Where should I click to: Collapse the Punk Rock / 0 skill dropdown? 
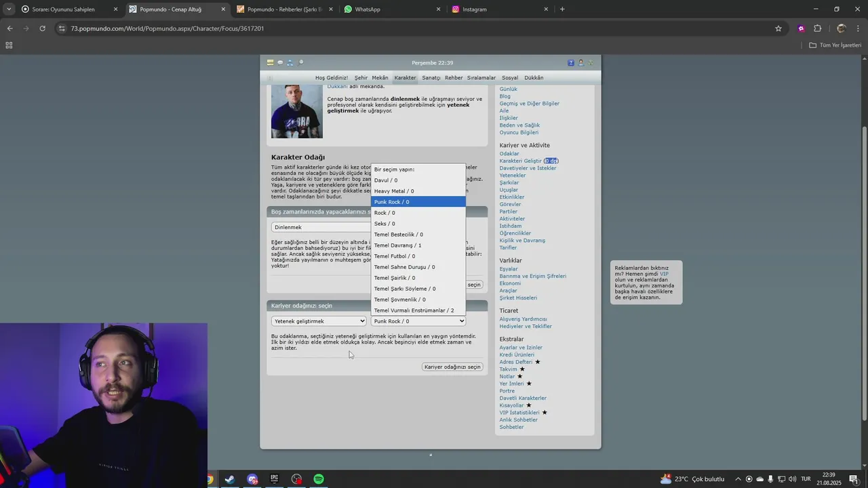point(418,321)
